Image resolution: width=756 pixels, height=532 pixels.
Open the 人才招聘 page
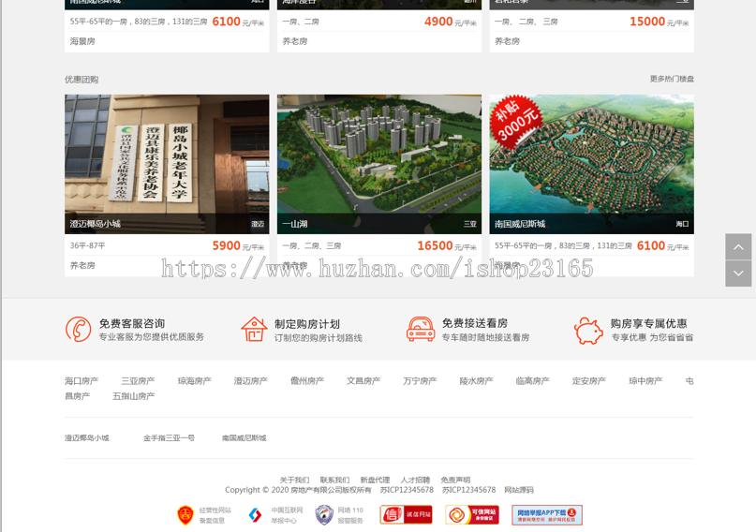click(415, 480)
